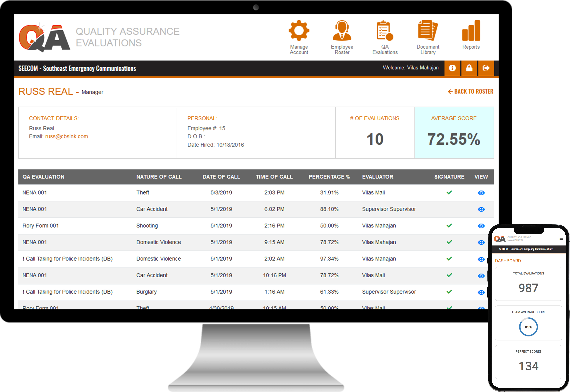The width and height of the screenshot is (588, 392).
Task: Click the Average Score 72.55% panel
Action: (454, 133)
